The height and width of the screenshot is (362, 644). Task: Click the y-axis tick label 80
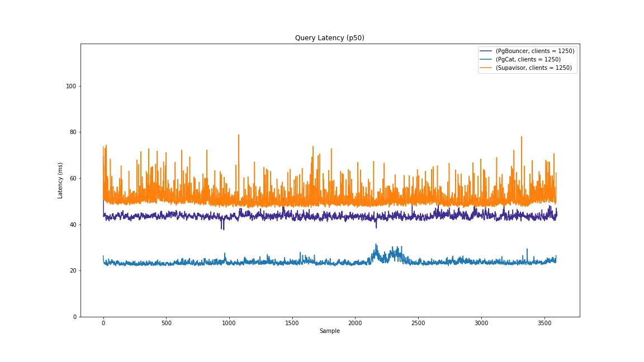pyautogui.click(x=73, y=132)
